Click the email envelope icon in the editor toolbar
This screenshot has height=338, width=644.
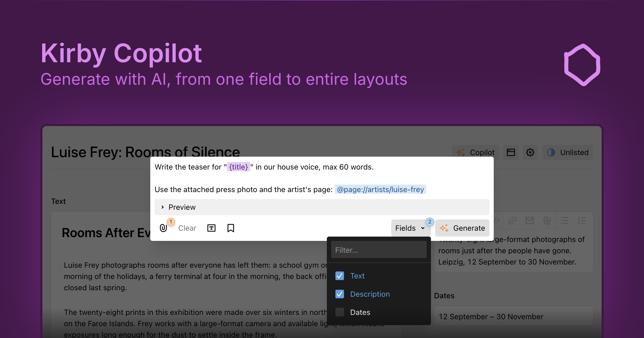point(530,221)
